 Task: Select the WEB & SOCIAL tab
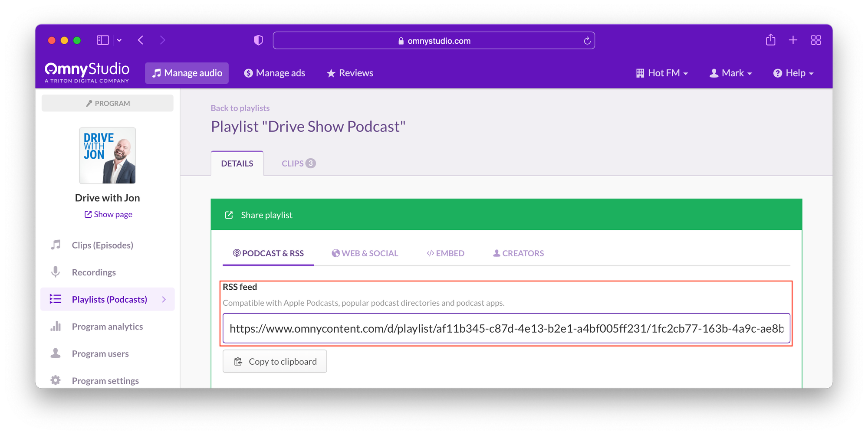pyautogui.click(x=365, y=253)
